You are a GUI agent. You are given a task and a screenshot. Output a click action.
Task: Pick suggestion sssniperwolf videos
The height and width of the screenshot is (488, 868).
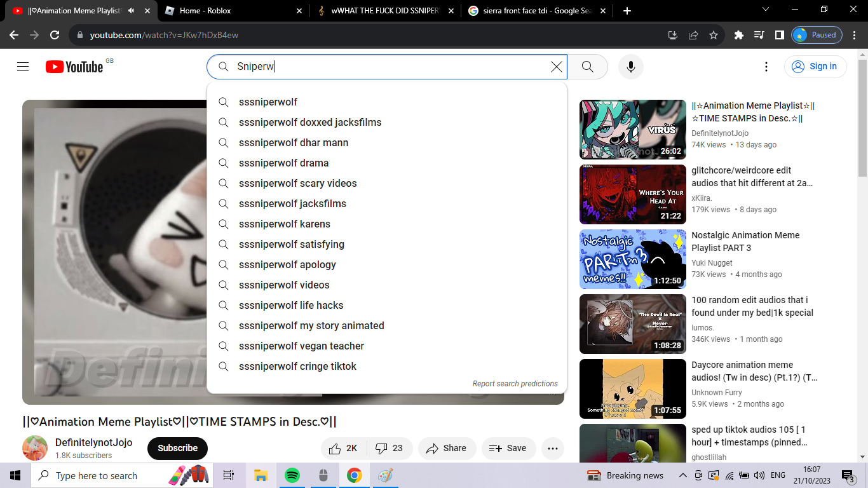(387, 285)
